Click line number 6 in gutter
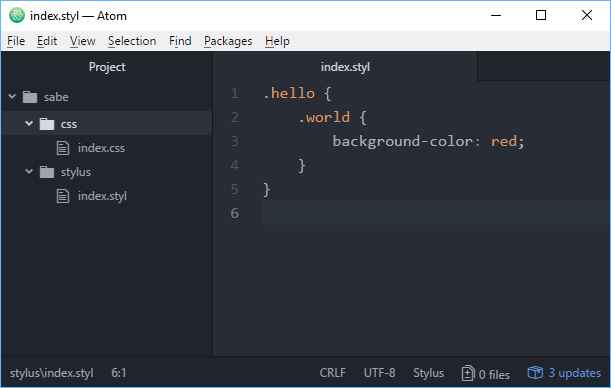611x388 pixels. (x=234, y=213)
